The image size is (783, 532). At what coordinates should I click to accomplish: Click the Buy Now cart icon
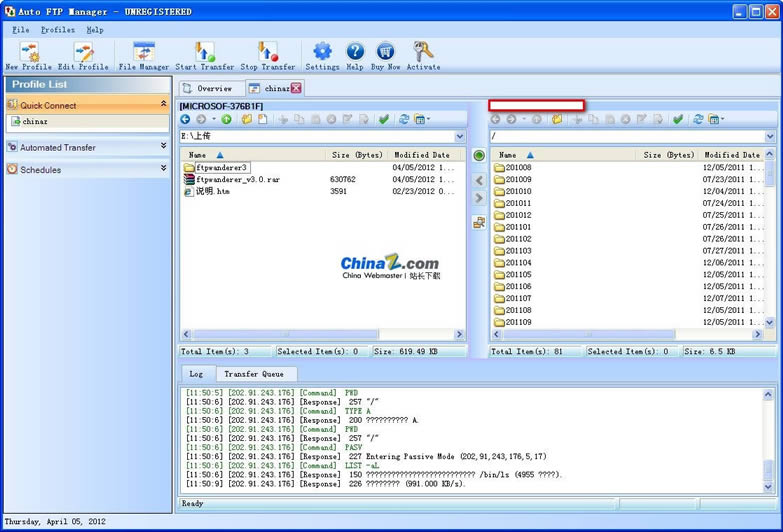[385, 52]
